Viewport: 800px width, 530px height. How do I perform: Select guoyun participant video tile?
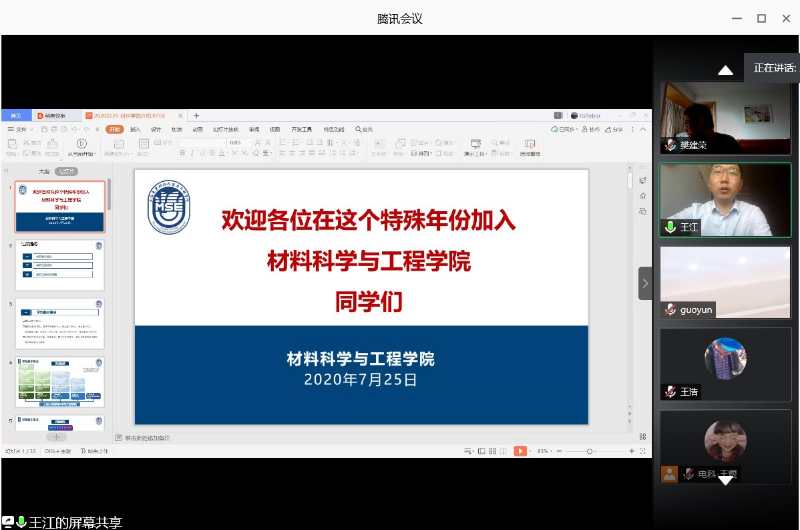[x=725, y=282]
